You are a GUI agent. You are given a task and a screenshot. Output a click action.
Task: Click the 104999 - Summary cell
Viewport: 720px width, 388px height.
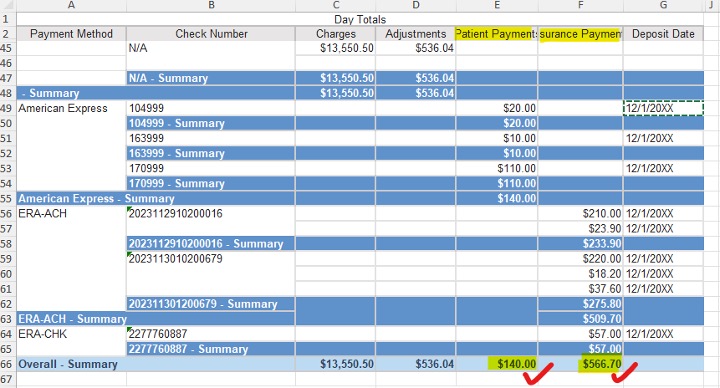[211, 123]
